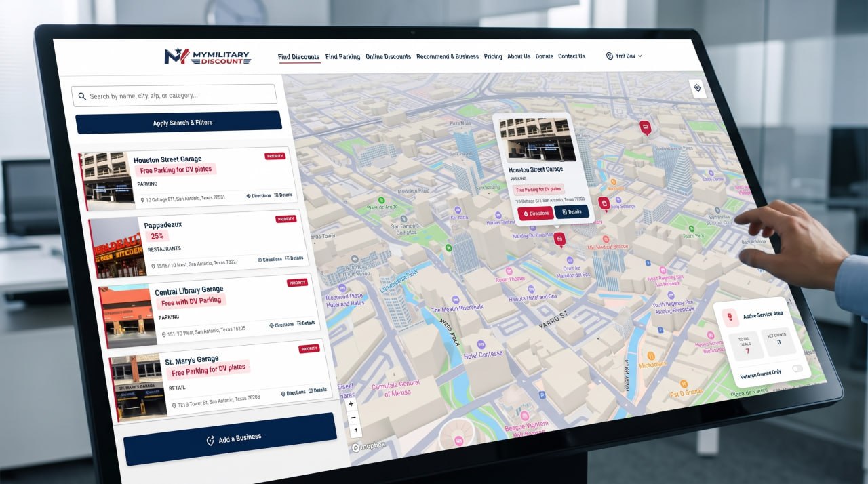This screenshot has width=868, height=484.
Task: Click the red map pin below the popup
Action: tap(559, 239)
